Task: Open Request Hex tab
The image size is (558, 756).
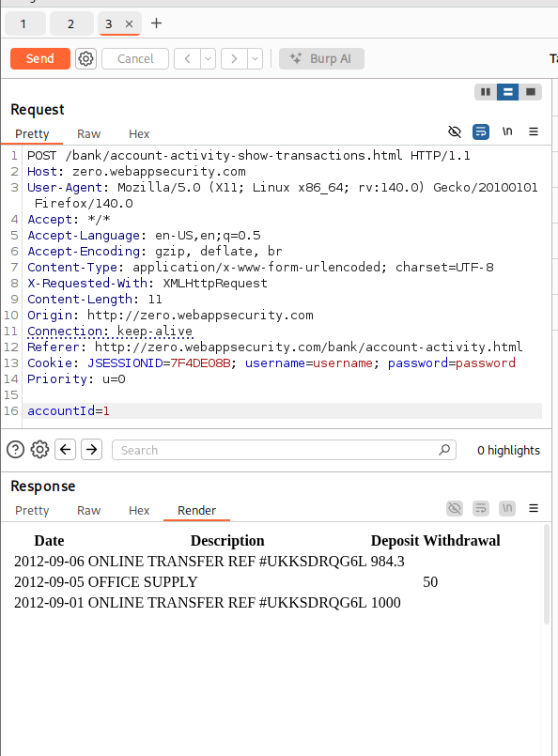Action: click(139, 133)
